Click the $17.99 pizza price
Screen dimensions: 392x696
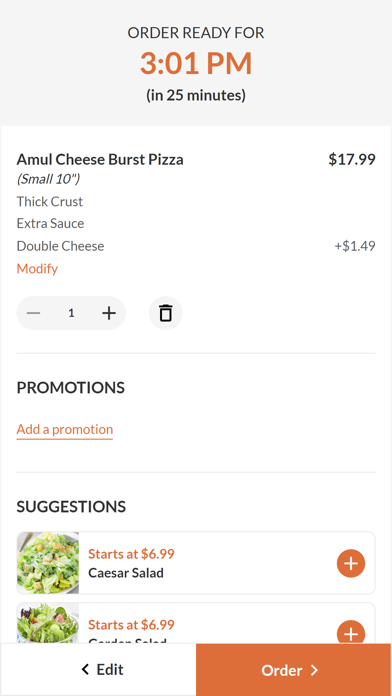click(352, 159)
